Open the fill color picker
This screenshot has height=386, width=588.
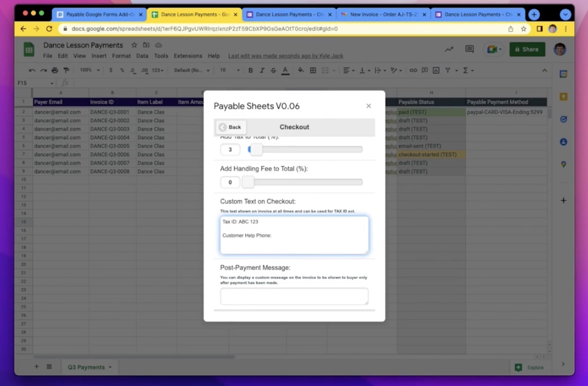pyautogui.click(x=300, y=70)
